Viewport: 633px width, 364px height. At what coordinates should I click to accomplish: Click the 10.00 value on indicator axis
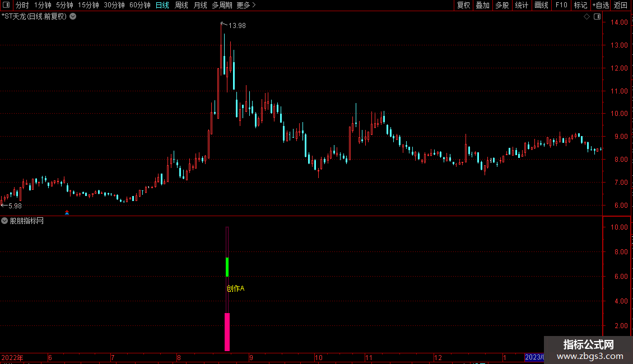(x=619, y=227)
